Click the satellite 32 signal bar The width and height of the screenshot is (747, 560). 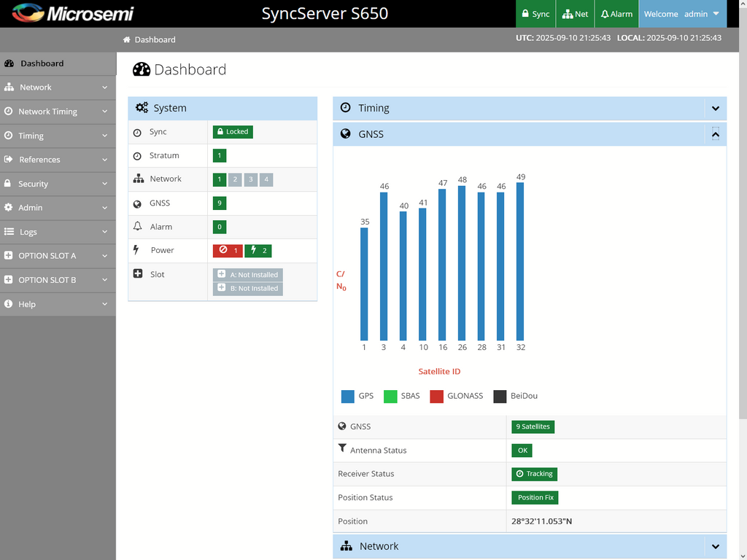(x=520, y=262)
